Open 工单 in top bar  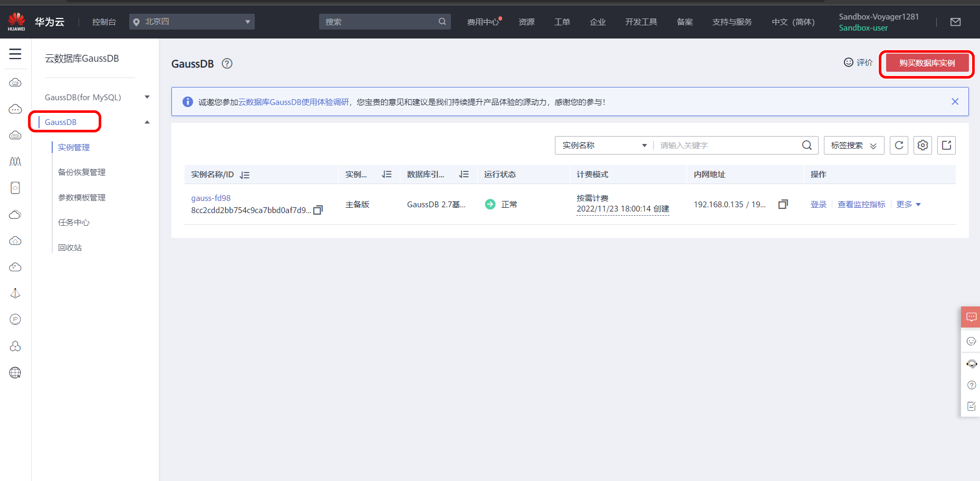pos(562,22)
